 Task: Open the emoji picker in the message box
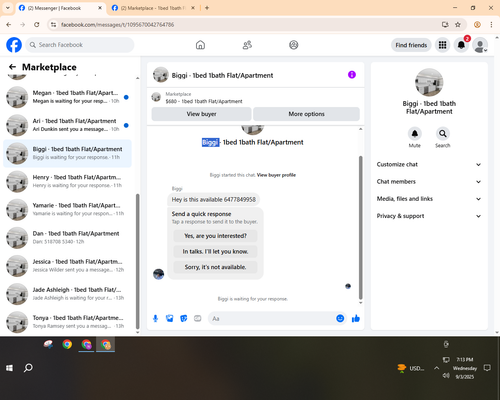pos(340,319)
